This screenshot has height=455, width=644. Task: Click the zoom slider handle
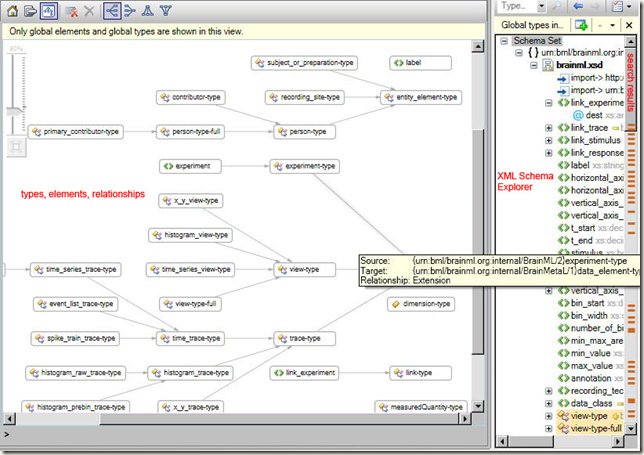[15, 112]
